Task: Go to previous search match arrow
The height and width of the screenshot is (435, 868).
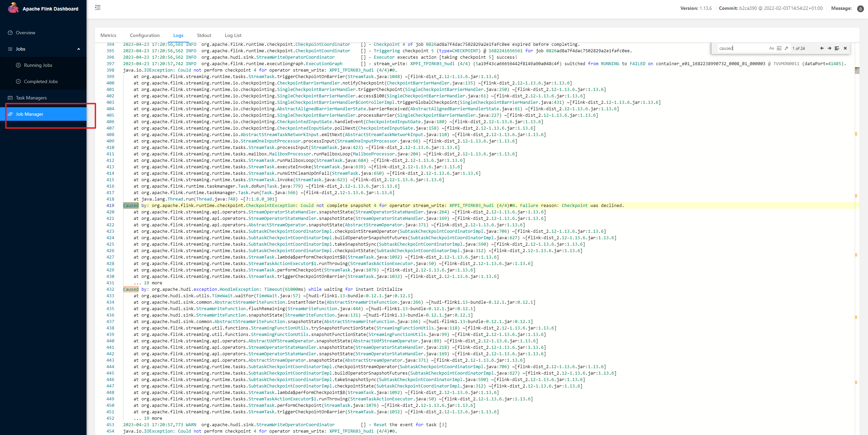Action: coord(822,48)
